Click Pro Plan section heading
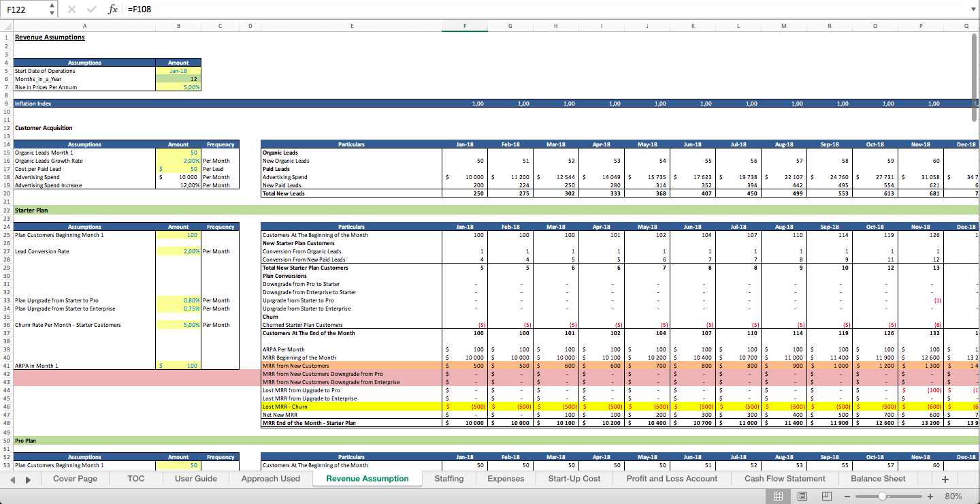The width and height of the screenshot is (980, 504). coord(27,441)
